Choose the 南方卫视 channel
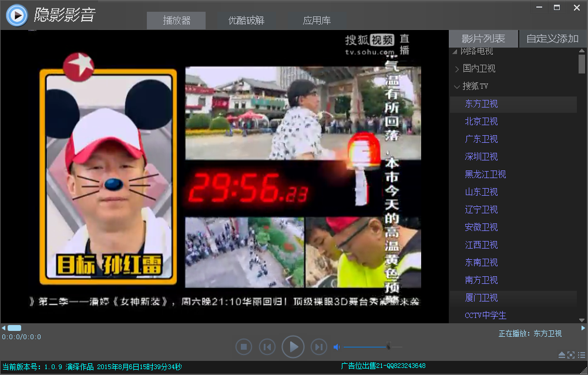 [x=481, y=280]
